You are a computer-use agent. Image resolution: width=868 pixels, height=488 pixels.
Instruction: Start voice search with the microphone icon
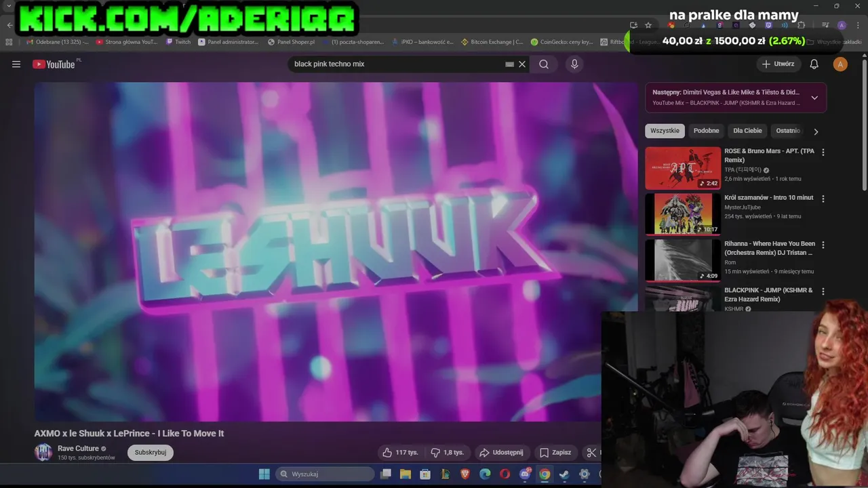coord(574,64)
